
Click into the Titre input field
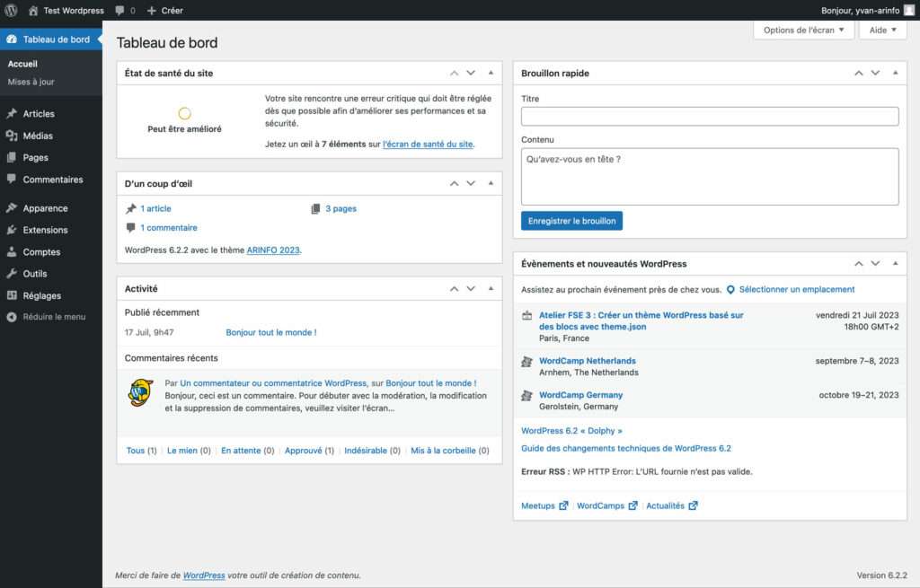click(x=710, y=117)
